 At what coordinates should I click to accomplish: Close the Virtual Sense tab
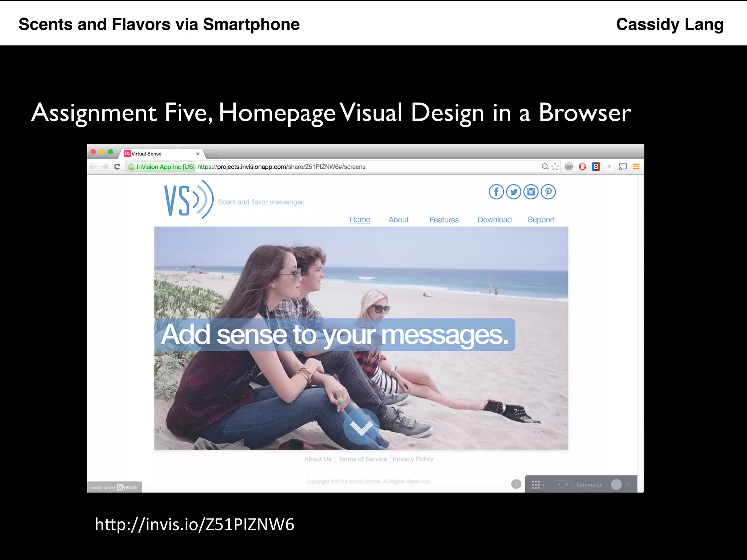click(x=198, y=154)
